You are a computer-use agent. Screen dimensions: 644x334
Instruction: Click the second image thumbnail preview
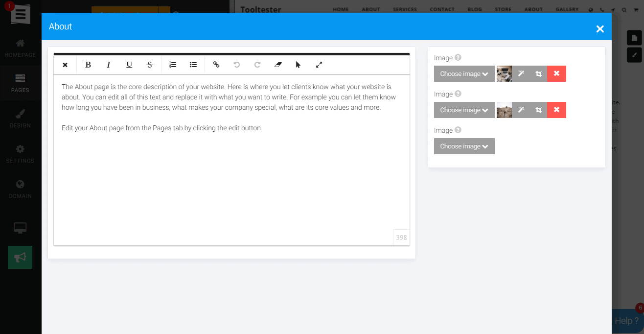[x=504, y=110]
